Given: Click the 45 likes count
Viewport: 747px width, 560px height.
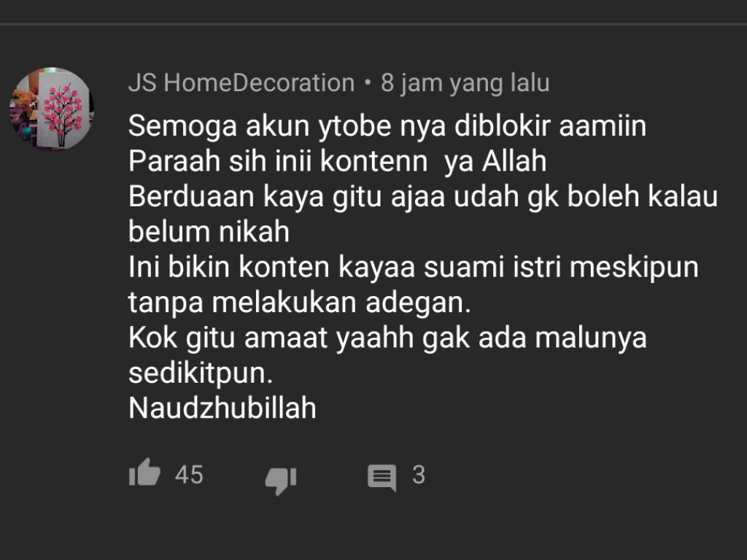Looking at the screenshot, I should click(x=189, y=475).
